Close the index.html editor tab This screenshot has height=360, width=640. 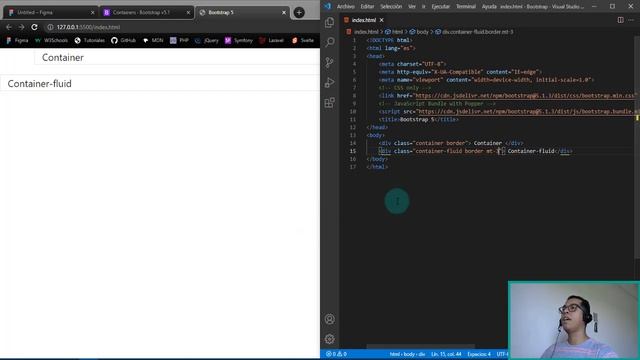[382, 20]
